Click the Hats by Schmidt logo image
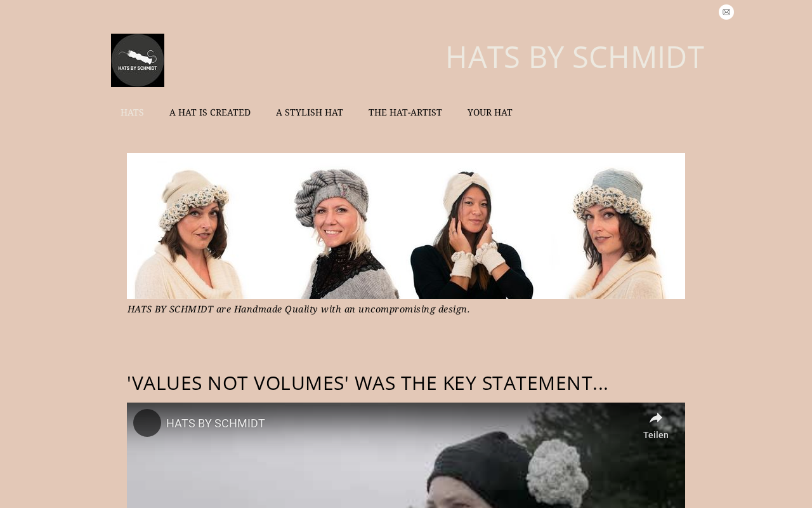Screen dimensions: 812x508 [138, 60]
